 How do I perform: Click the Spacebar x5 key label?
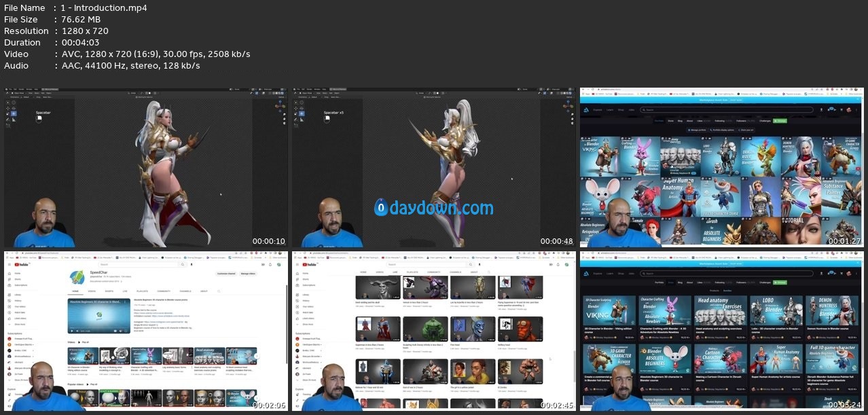333,113
